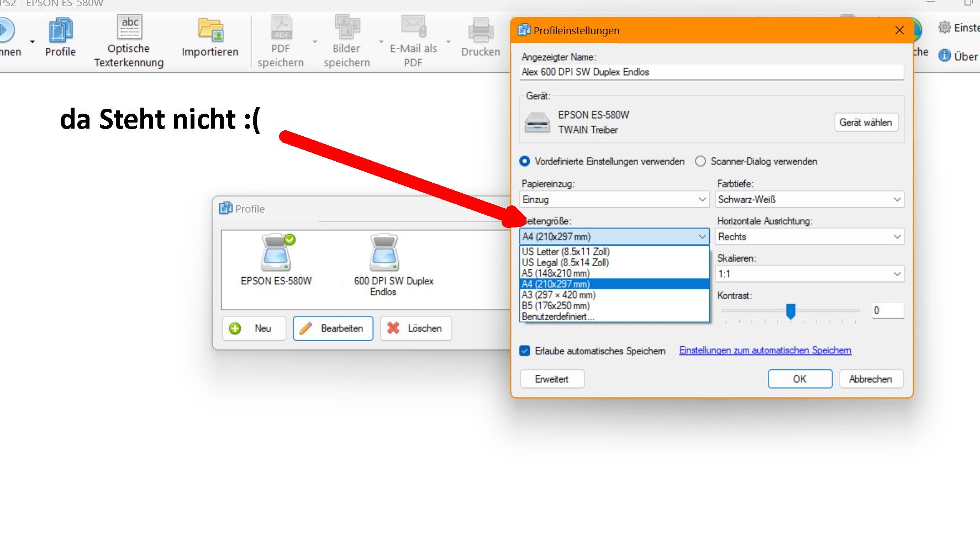Open Horizontale Ausrichtung dropdown showing Rechts
The image size is (980, 557).
coord(809,236)
